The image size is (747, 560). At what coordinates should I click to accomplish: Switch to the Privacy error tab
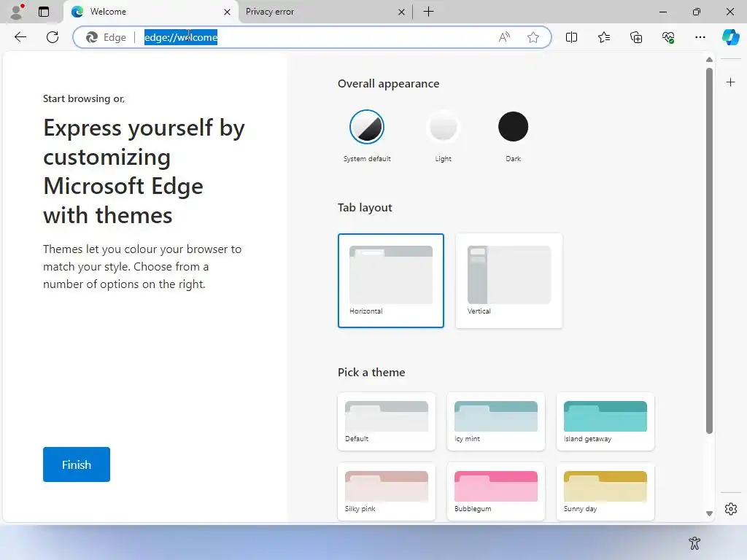pos(324,12)
